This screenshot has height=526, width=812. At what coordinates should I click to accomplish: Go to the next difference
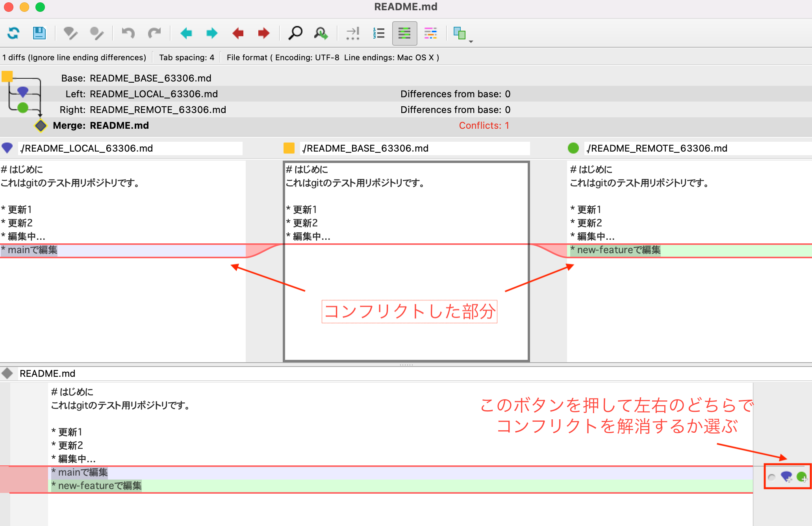211,33
